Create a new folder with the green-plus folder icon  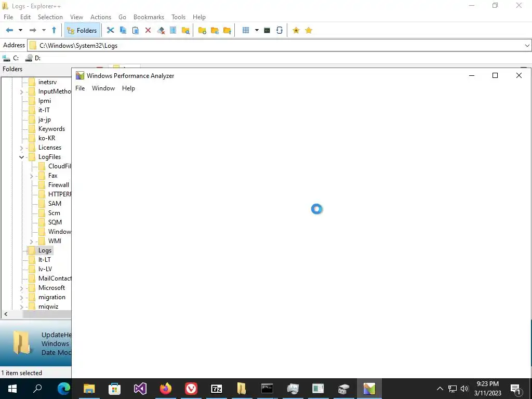tap(202, 31)
